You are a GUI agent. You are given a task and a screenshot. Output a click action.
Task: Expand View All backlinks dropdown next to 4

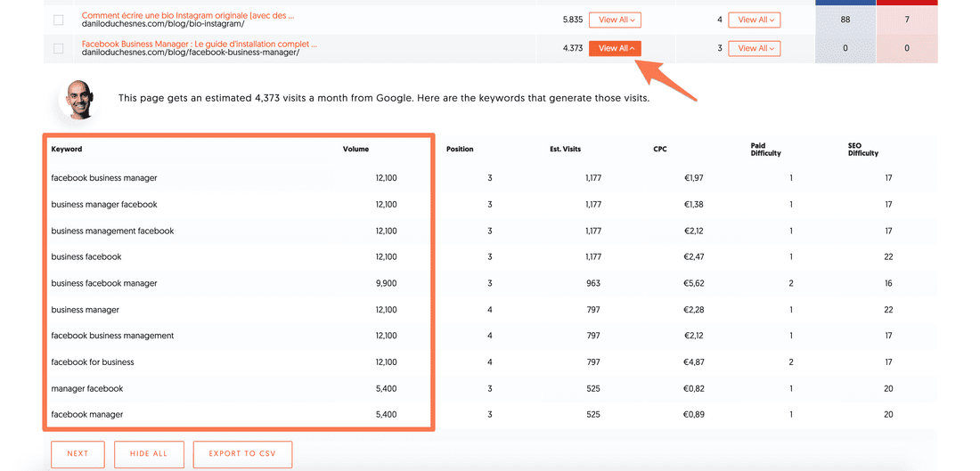pyautogui.click(x=755, y=20)
